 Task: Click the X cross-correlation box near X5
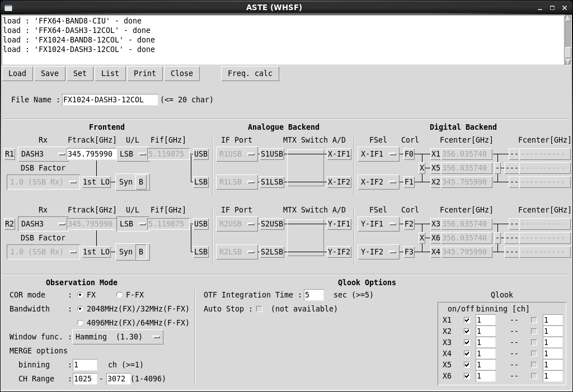(422, 168)
